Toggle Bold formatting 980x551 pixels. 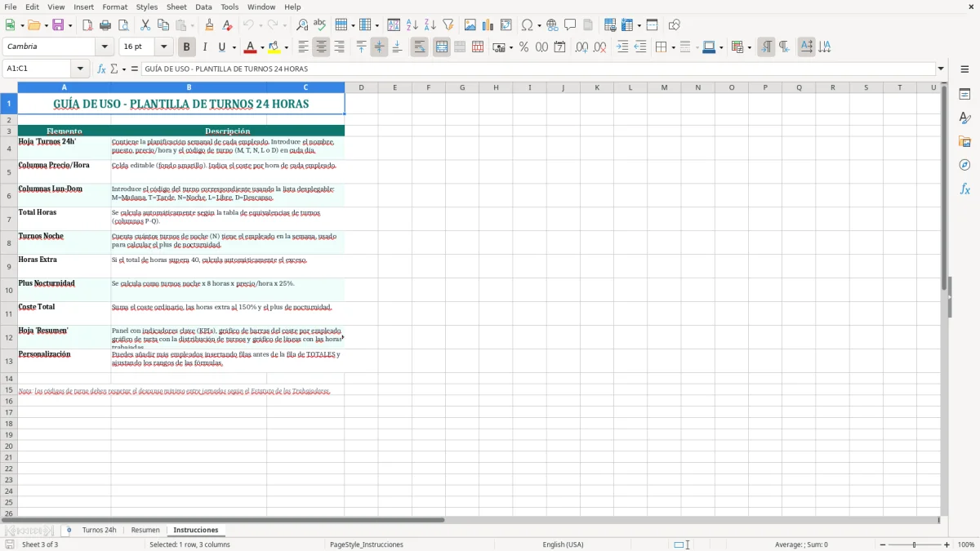186,47
